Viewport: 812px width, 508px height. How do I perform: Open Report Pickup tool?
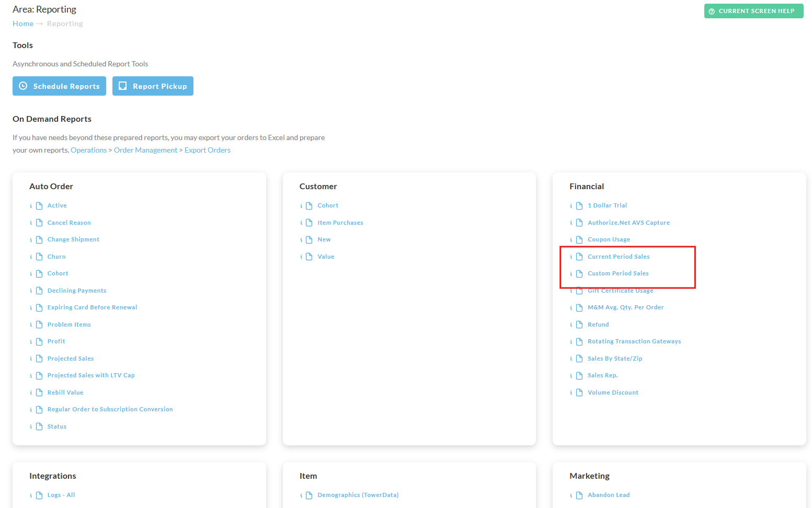pyautogui.click(x=153, y=86)
